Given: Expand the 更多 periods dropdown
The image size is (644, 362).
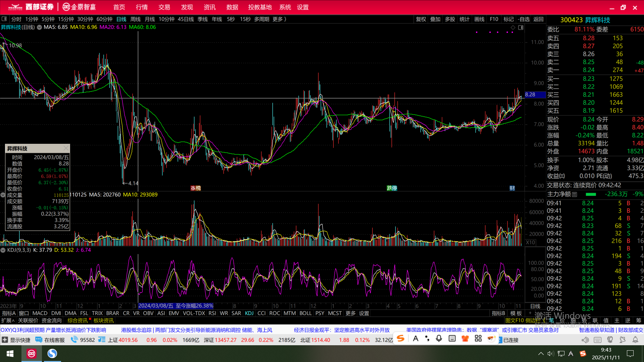Looking at the screenshot, I should click(x=279, y=19).
